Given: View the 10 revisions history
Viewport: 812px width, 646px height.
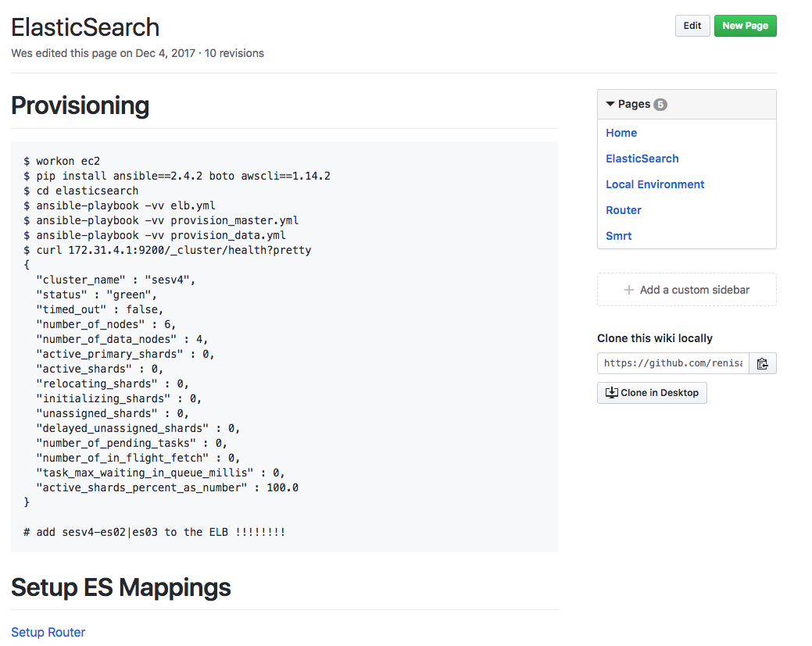Looking at the screenshot, I should (234, 53).
